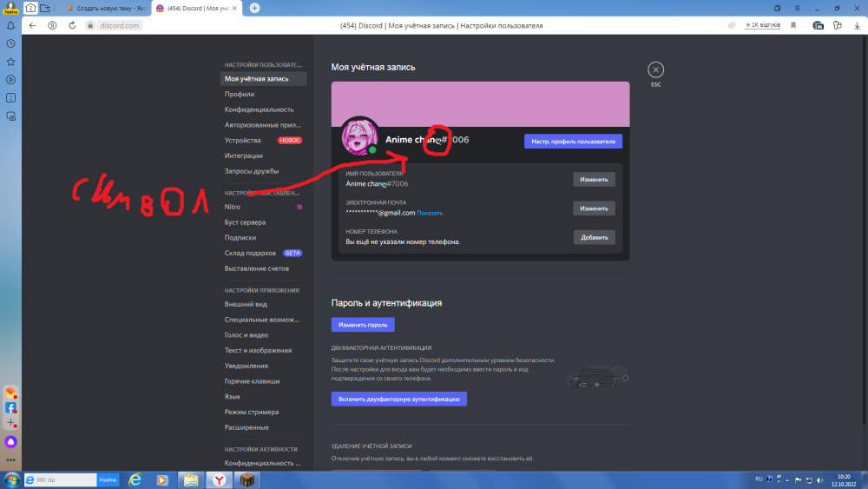This screenshot has height=489, width=868.
Task: Click Изменить next to email
Action: [594, 208]
